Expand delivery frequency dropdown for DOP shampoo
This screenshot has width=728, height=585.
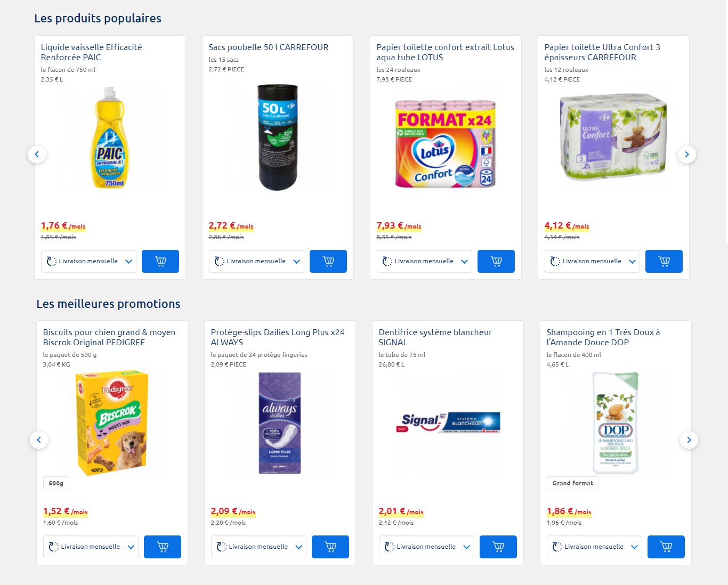[x=594, y=547]
